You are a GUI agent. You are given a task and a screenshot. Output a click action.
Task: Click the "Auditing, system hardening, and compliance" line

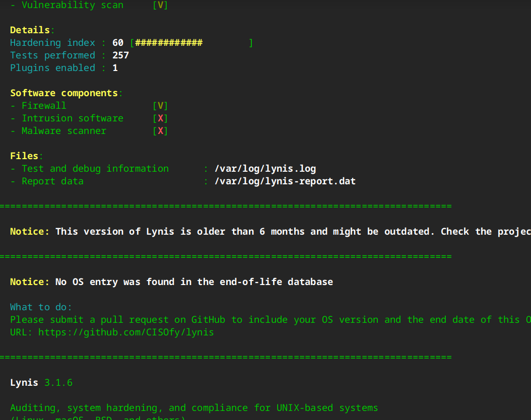(x=194, y=408)
